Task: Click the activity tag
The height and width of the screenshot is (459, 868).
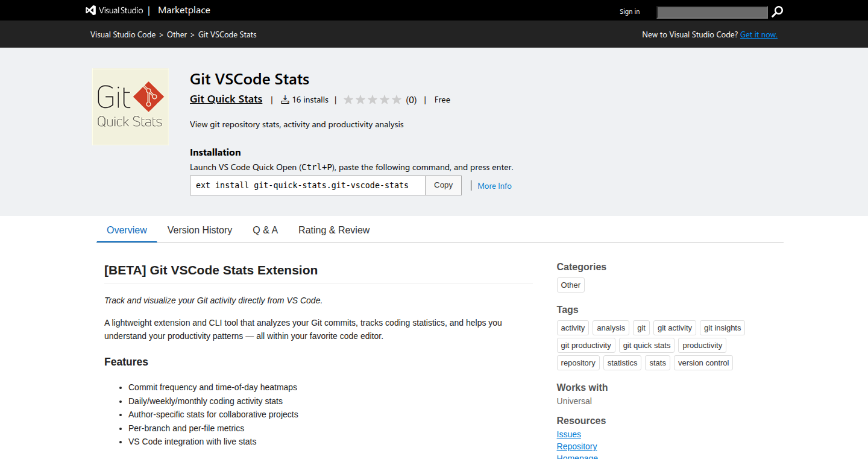Action: [573, 328]
